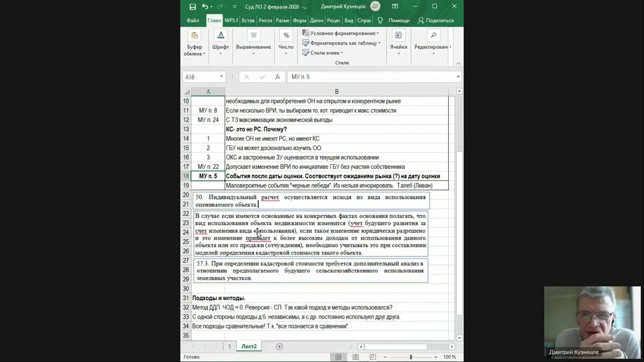Viewport: 644px width, 362px height.
Task: Select cell with МУ п. 24
Action: (208, 120)
